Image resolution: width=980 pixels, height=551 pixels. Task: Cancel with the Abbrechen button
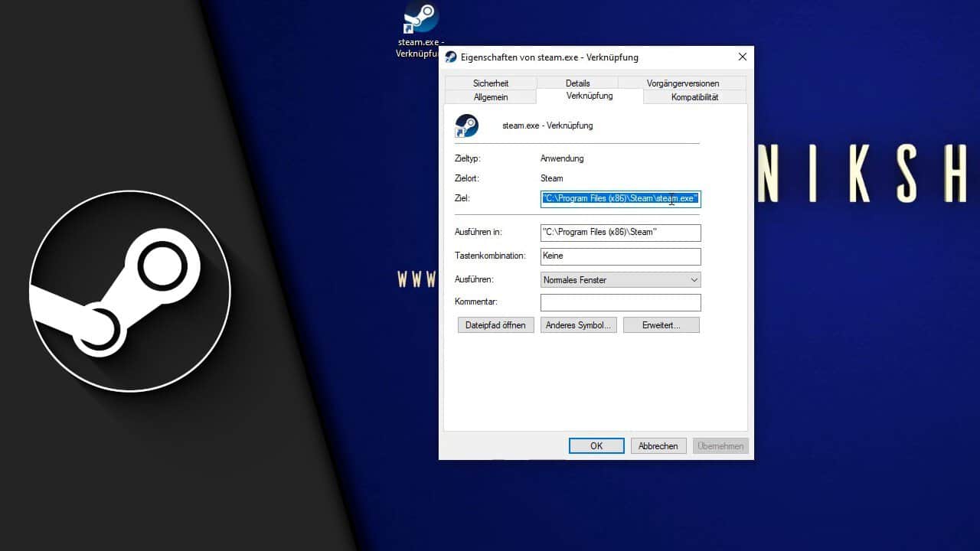coord(658,446)
